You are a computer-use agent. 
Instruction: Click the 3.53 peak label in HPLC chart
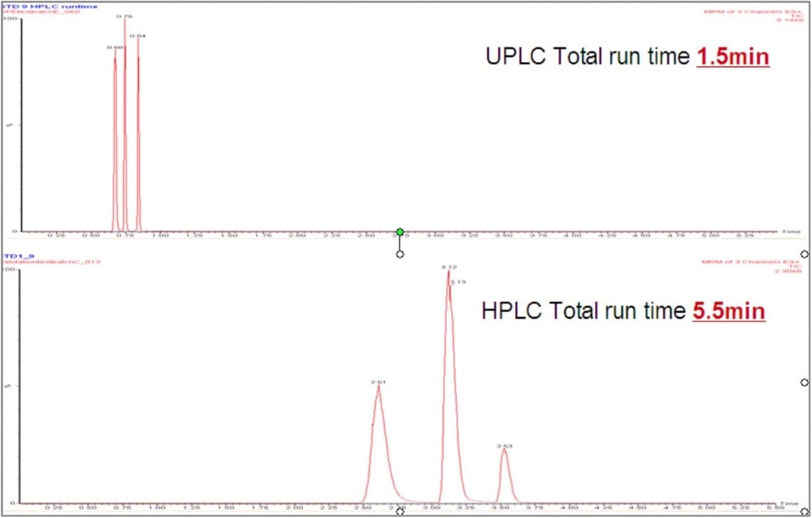[x=504, y=446]
